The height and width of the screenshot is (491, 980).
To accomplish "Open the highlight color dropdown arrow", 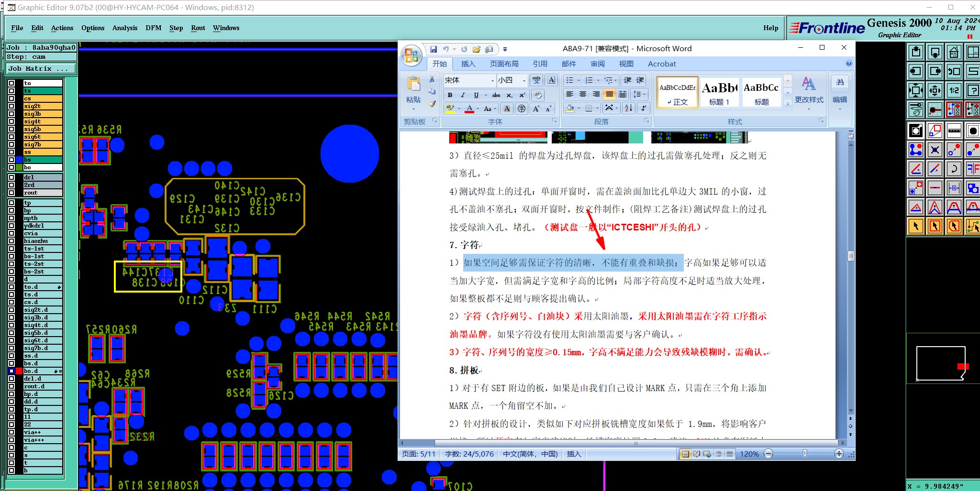I will click(459, 109).
